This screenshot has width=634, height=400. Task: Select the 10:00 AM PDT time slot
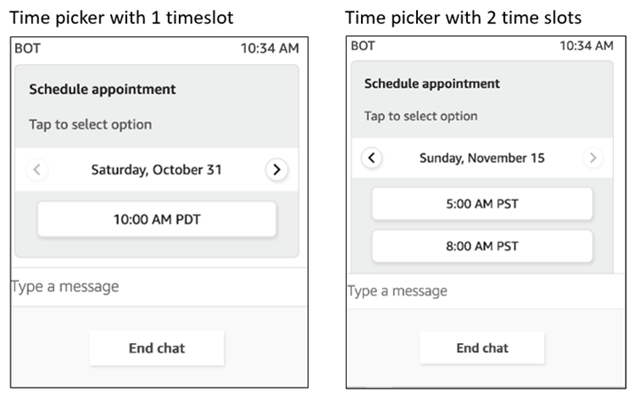(x=157, y=219)
